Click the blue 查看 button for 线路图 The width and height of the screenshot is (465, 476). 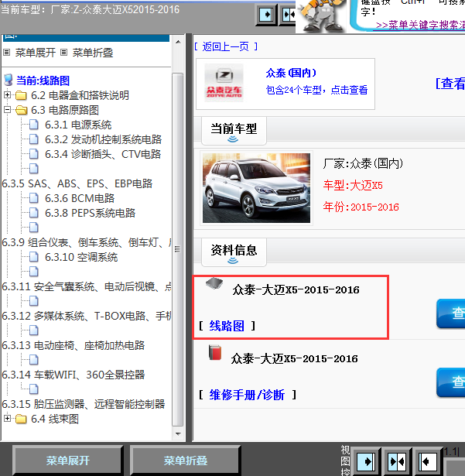(x=451, y=313)
